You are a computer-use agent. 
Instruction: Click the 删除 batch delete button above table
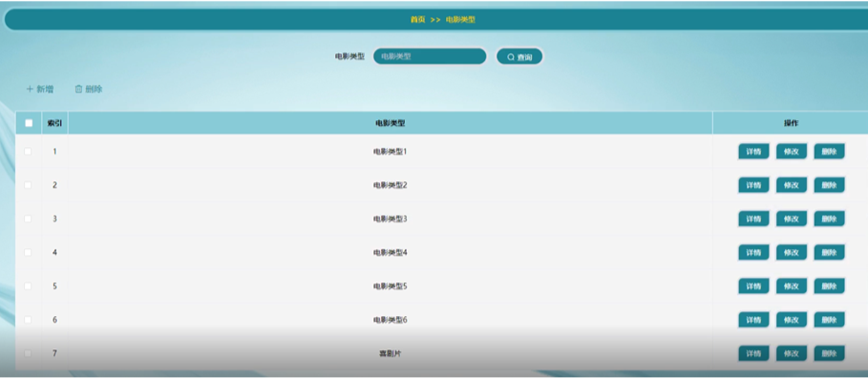(89, 89)
